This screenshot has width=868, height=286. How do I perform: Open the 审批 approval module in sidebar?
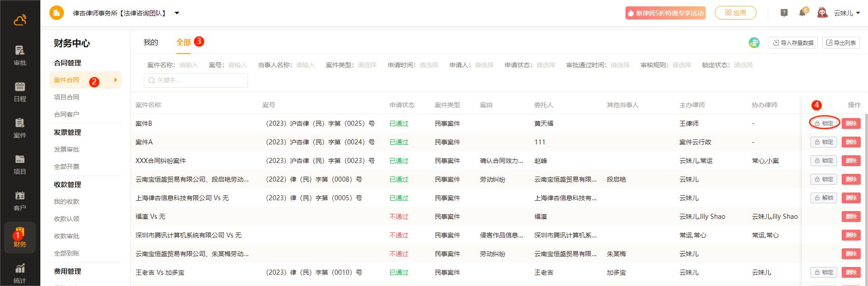[x=20, y=55]
